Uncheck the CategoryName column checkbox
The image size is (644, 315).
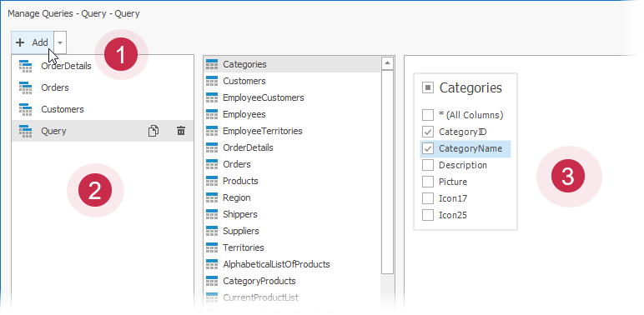pos(428,148)
